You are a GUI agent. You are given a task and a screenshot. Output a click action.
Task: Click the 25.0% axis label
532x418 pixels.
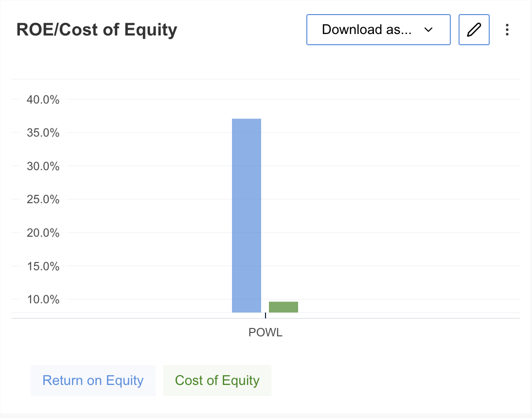[43, 199]
